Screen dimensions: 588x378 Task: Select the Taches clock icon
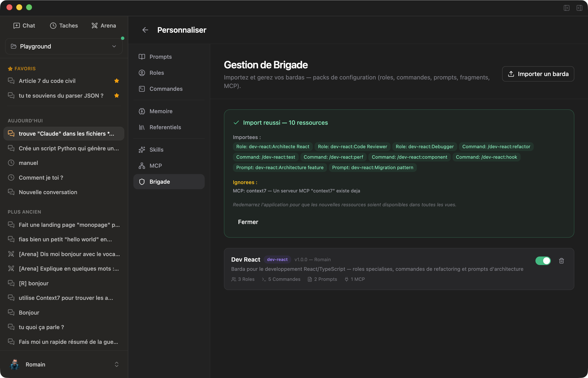click(x=53, y=26)
